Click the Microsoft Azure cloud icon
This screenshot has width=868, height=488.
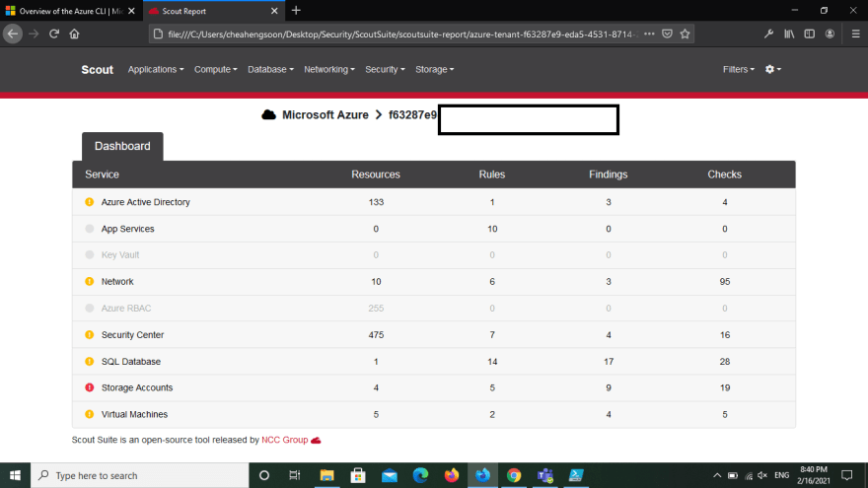pyautogui.click(x=268, y=114)
